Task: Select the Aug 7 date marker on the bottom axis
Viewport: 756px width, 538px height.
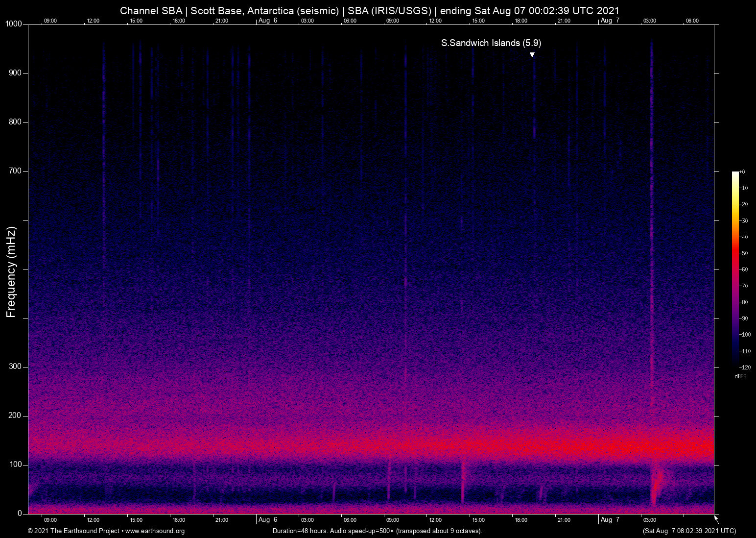Action: (x=611, y=520)
